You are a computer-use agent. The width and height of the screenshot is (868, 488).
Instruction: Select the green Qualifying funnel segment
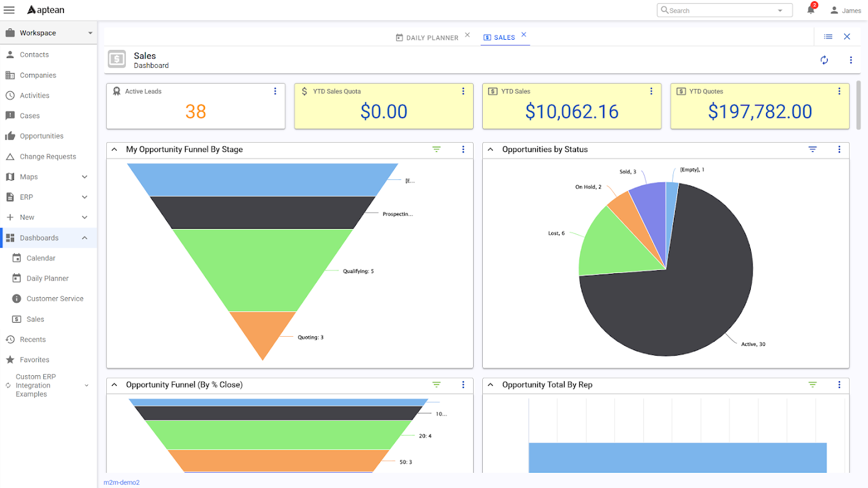click(262, 270)
